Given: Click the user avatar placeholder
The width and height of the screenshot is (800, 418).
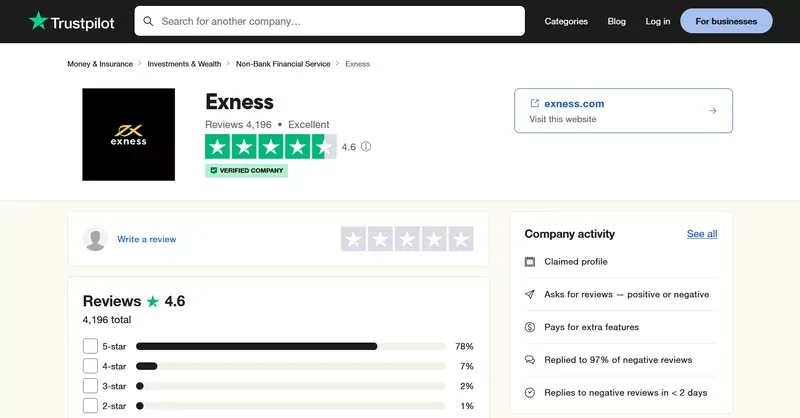Looking at the screenshot, I should (x=95, y=239).
